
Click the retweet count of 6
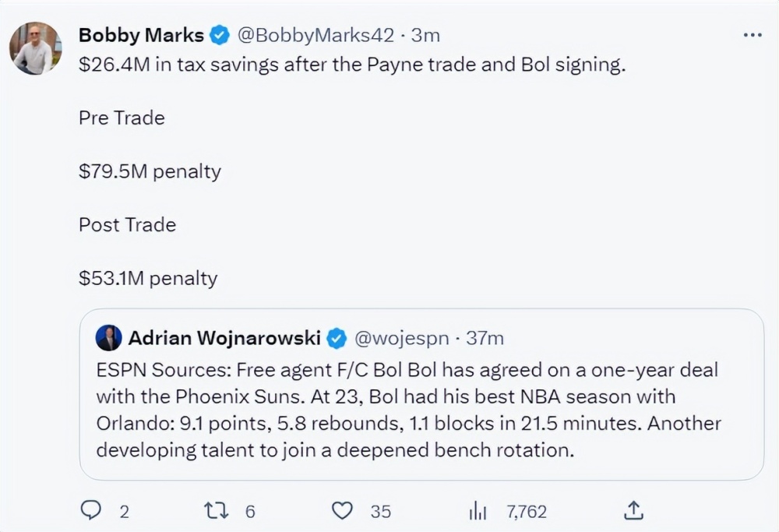pos(250,511)
